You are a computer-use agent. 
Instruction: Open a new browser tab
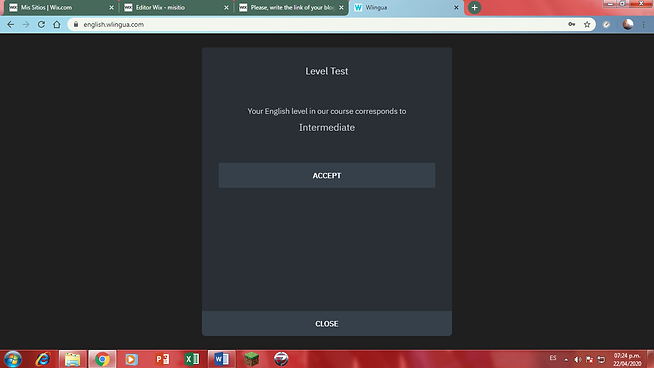point(474,8)
